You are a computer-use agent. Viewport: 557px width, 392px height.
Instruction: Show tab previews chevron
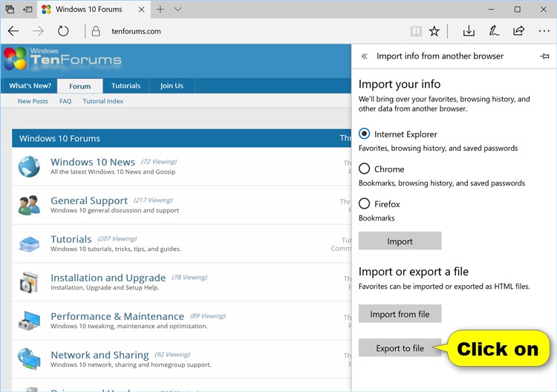(x=177, y=9)
